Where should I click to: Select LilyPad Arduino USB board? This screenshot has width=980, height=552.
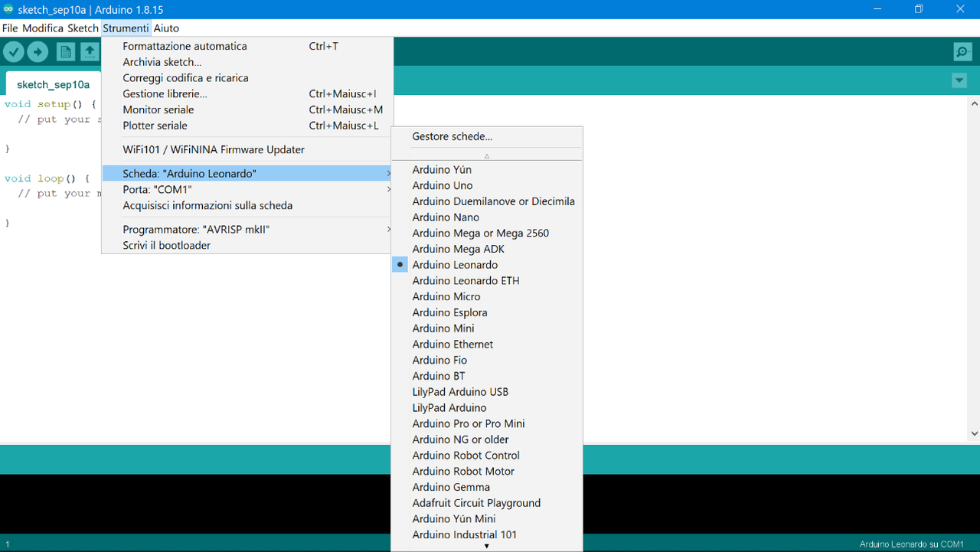coord(487,392)
